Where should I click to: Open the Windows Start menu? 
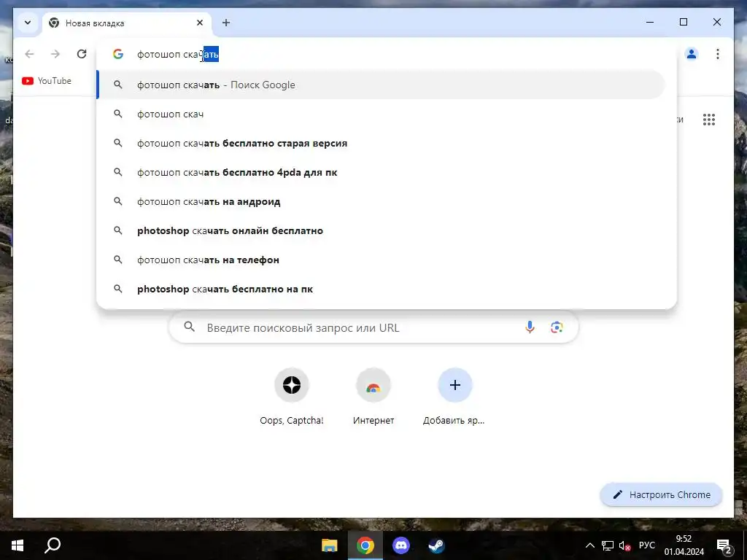[x=18, y=545]
